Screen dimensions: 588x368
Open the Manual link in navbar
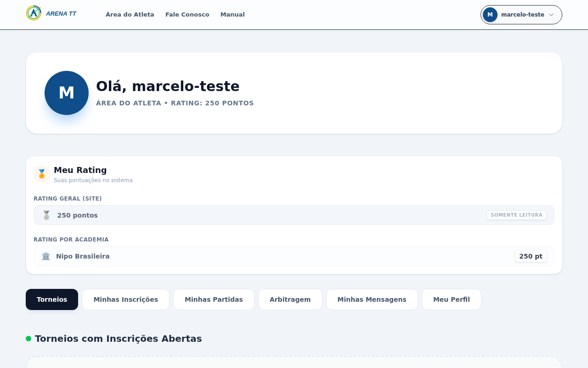click(232, 15)
